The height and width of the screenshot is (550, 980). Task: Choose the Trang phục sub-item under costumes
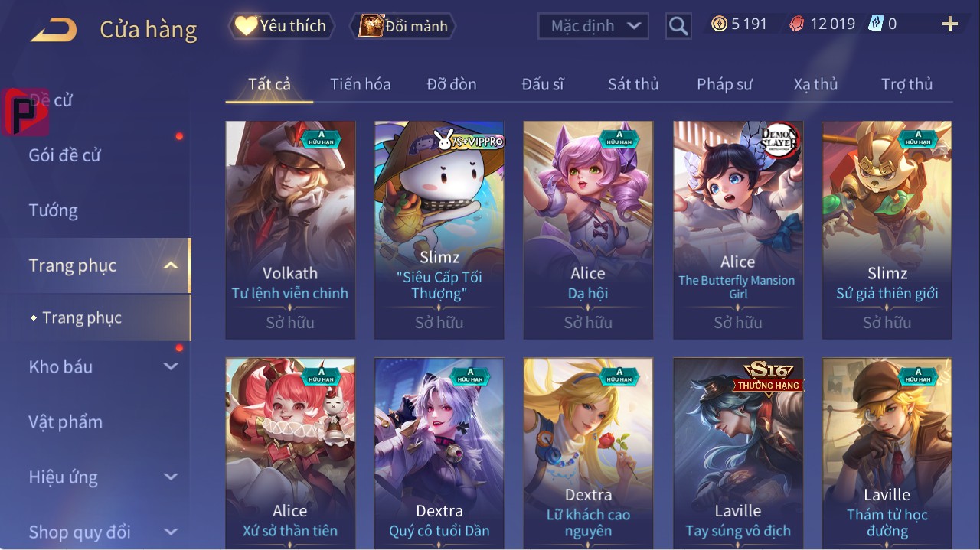point(82,318)
